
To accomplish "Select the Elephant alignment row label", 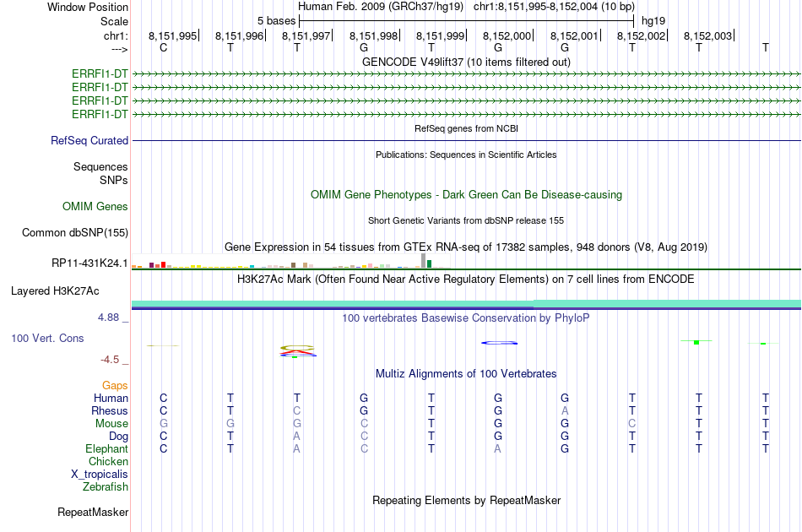I will pos(106,448).
